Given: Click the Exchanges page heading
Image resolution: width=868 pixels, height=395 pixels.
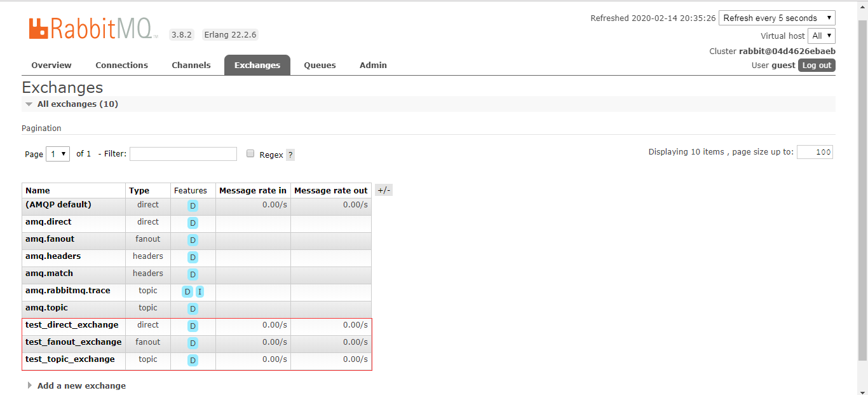Looking at the screenshot, I should click(x=62, y=88).
